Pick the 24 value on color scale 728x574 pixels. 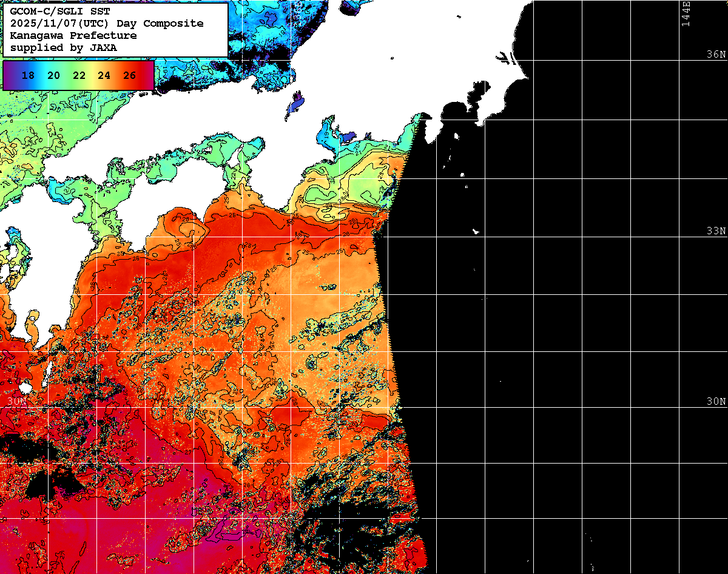[x=104, y=76]
